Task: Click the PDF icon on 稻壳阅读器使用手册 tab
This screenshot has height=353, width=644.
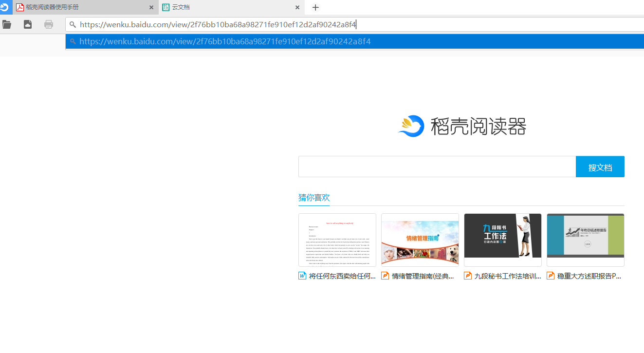Action: point(20,7)
